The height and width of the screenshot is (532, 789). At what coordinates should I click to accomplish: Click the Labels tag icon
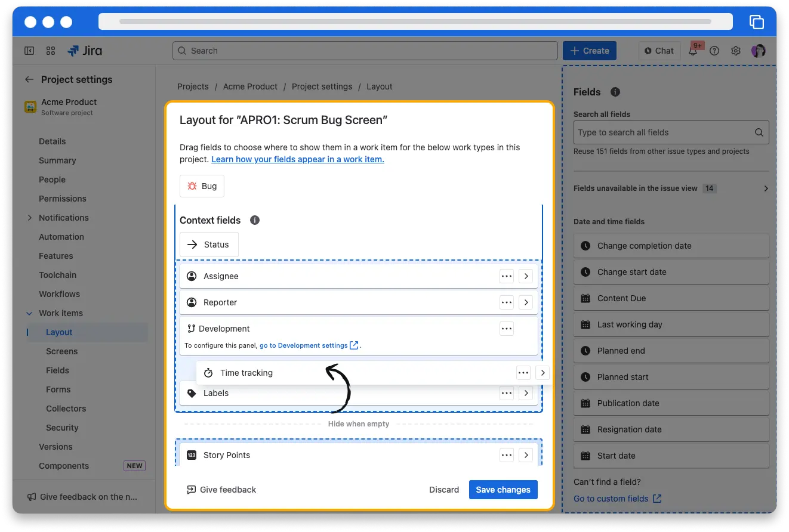(x=192, y=393)
